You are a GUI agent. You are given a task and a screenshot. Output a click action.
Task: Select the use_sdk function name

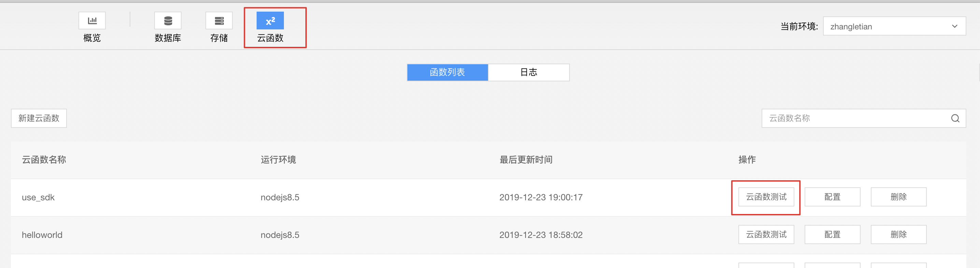(38, 198)
